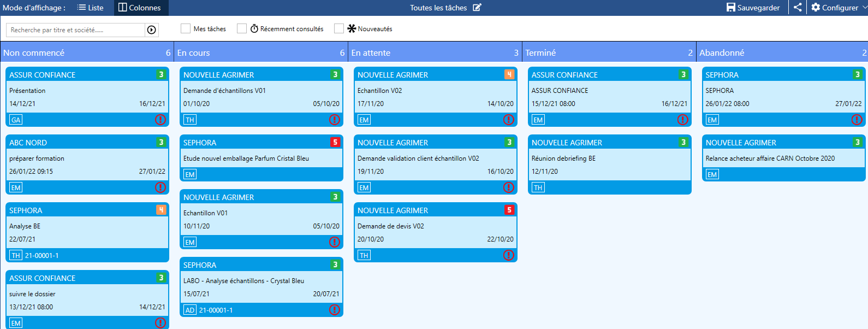Open 'Relance acheteur affaire CARN Octobre 2020' task
The image size is (868, 329).
[770, 158]
